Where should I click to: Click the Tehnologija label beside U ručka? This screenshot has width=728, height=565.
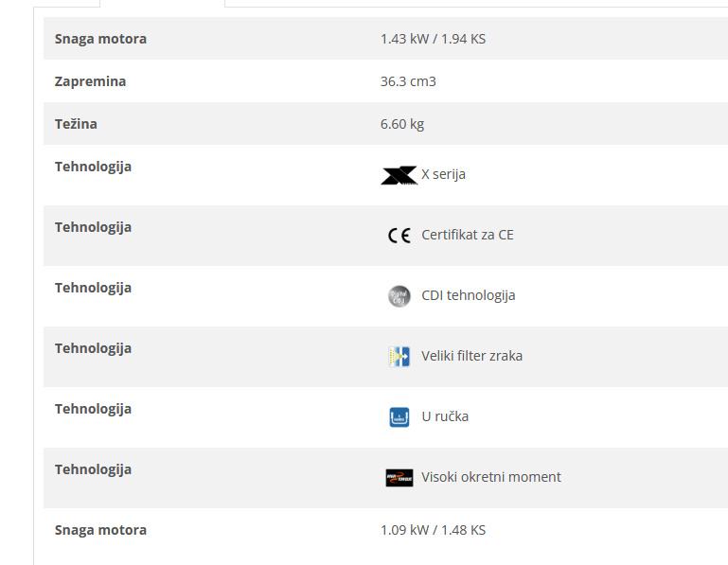pyautogui.click(x=93, y=409)
